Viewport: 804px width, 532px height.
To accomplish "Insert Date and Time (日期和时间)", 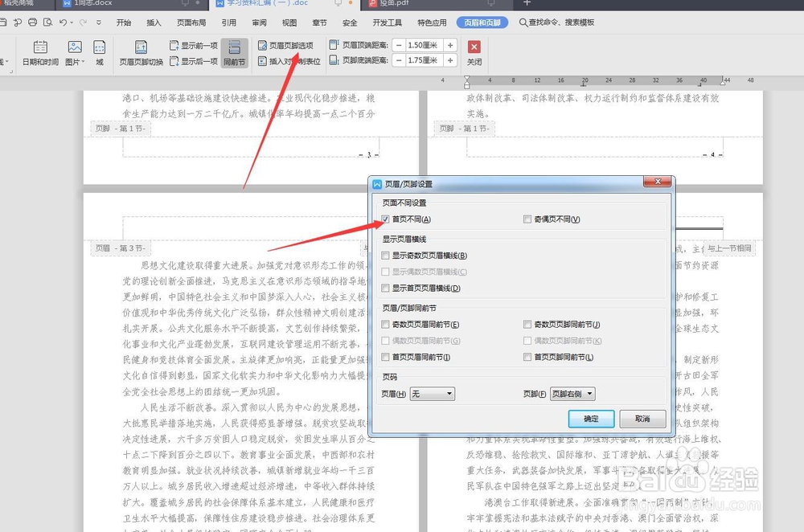I will pyautogui.click(x=40, y=53).
